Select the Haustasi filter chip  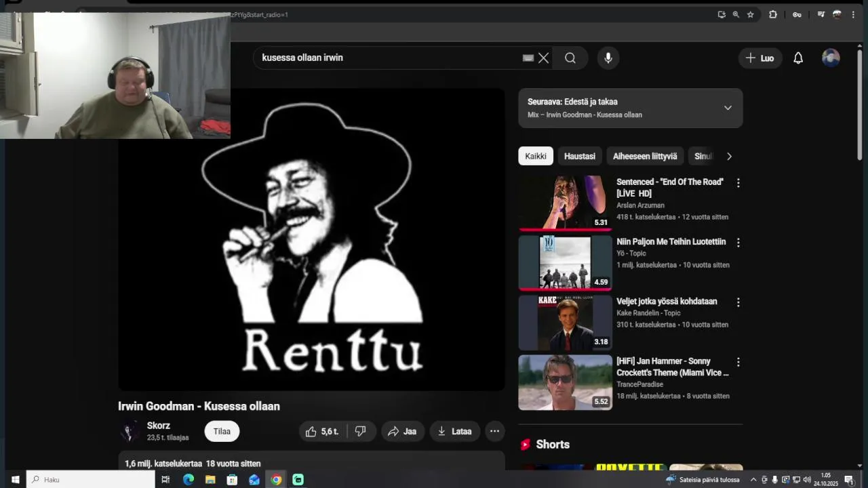[x=580, y=157]
